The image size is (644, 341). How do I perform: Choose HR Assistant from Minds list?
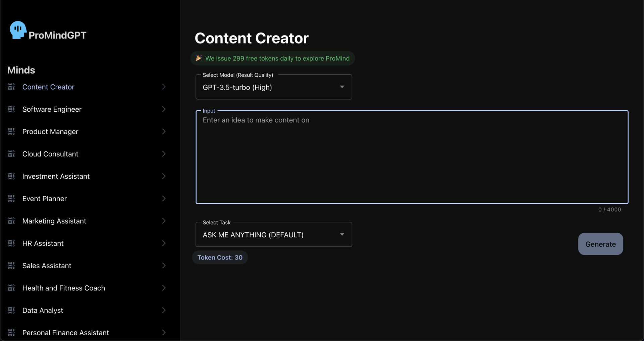pos(43,243)
